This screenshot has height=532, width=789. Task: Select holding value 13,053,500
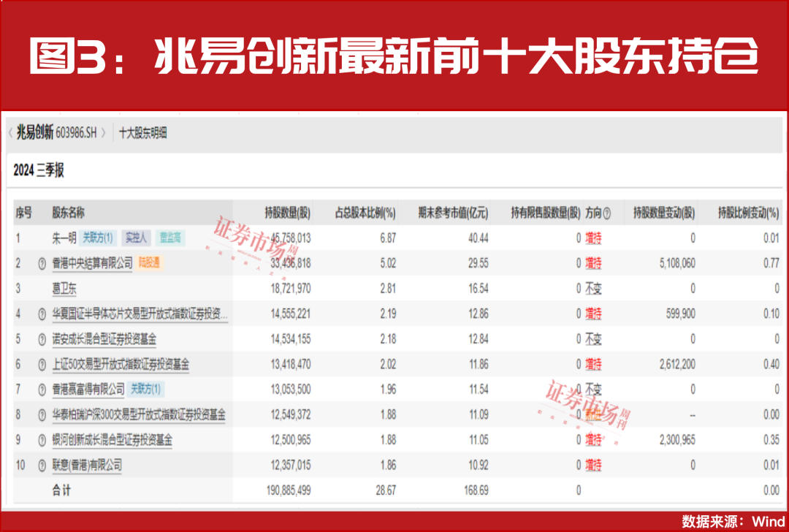pyautogui.click(x=291, y=389)
